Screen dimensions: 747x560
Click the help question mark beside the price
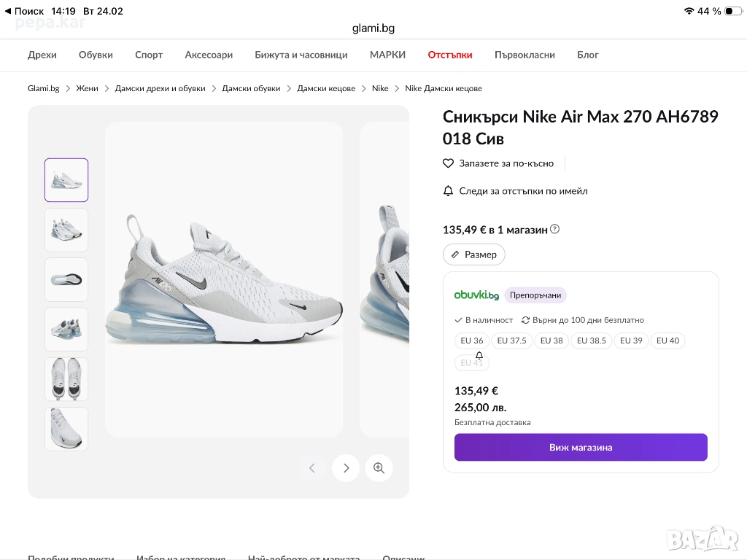(555, 229)
